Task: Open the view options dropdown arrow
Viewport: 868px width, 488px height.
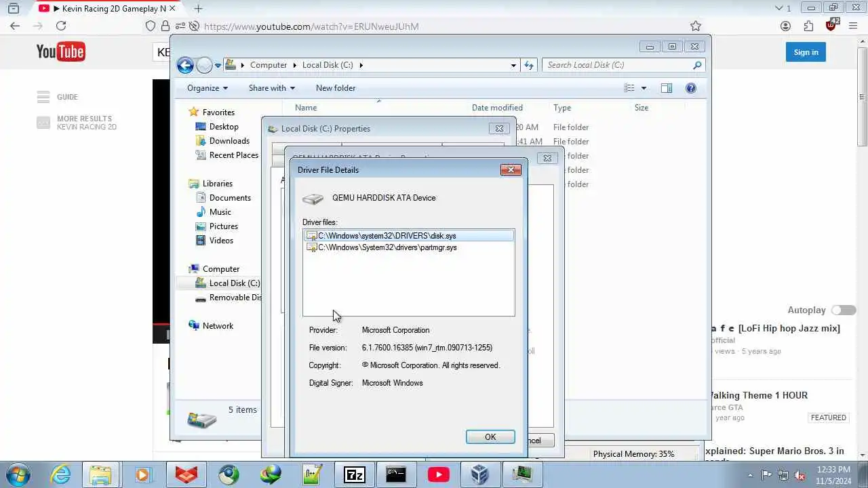Action: coord(644,88)
